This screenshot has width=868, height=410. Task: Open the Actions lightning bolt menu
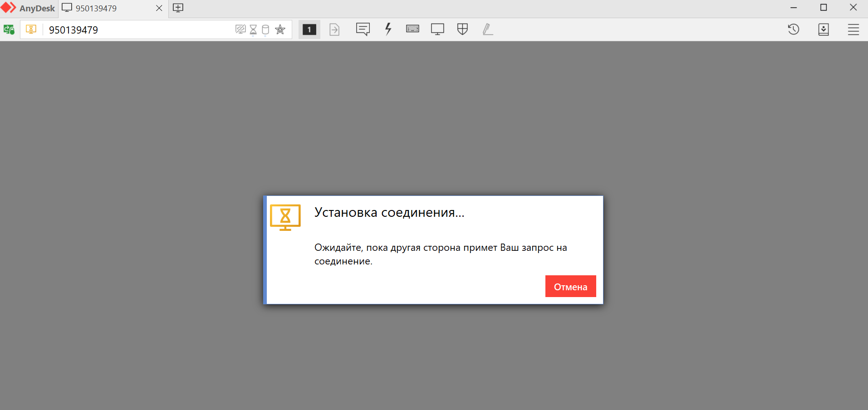point(388,29)
